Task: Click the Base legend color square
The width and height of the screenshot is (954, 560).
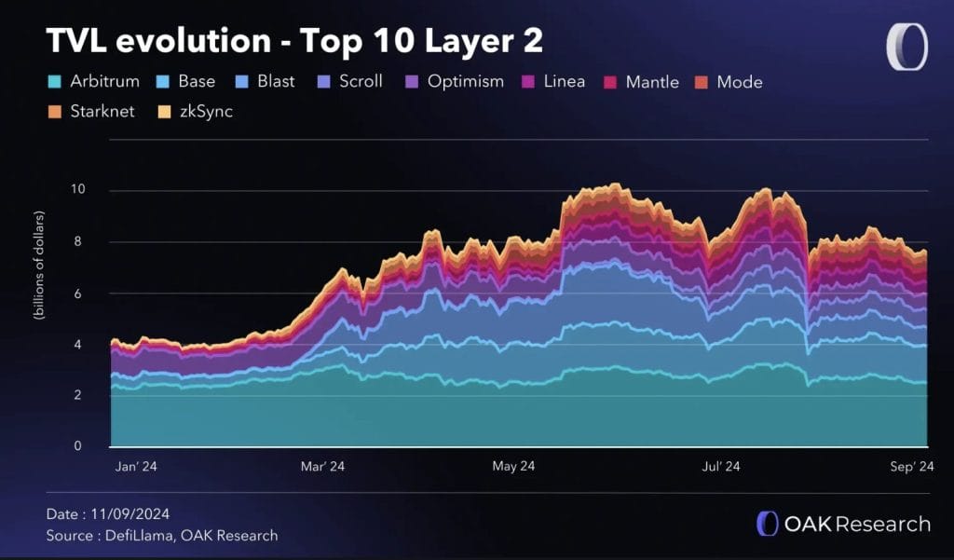Action: pyautogui.click(x=162, y=82)
